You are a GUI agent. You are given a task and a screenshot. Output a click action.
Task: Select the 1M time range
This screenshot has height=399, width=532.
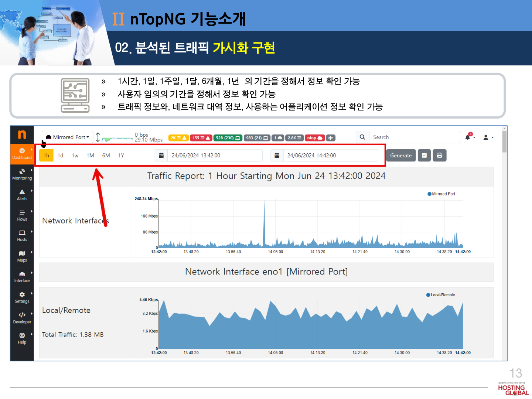(91, 156)
